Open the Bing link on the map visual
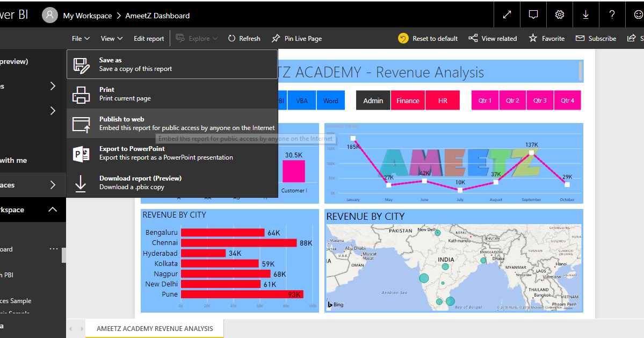644x338 pixels. [x=336, y=304]
